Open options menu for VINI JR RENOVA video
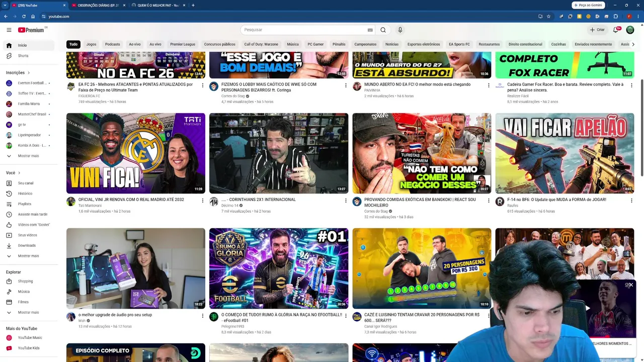This screenshot has width=644, height=362. click(203, 201)
